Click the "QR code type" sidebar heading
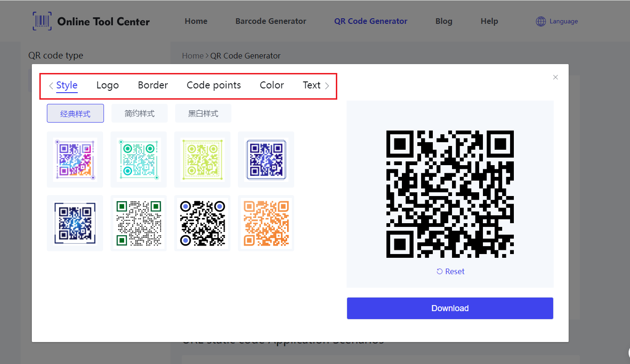630x364 pixels. point(56,55)
